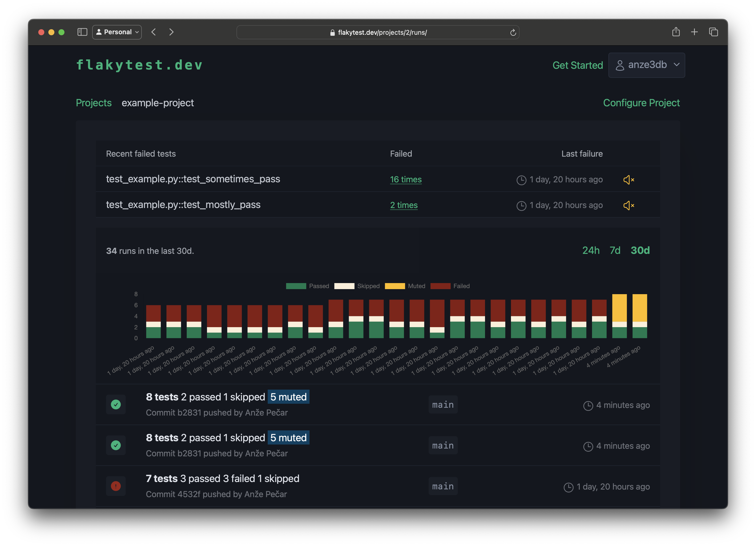Click clock icon on failed run timestamp
756x546 pixels.
(568, 487)
